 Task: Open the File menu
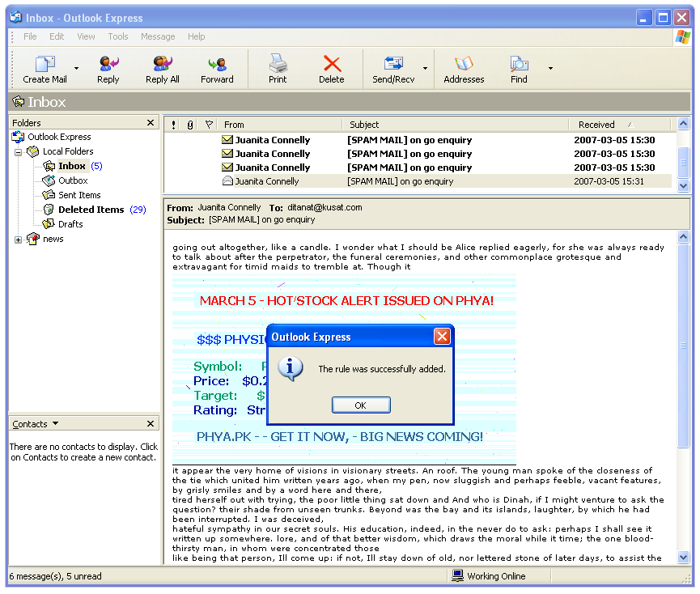coord(30,36)
